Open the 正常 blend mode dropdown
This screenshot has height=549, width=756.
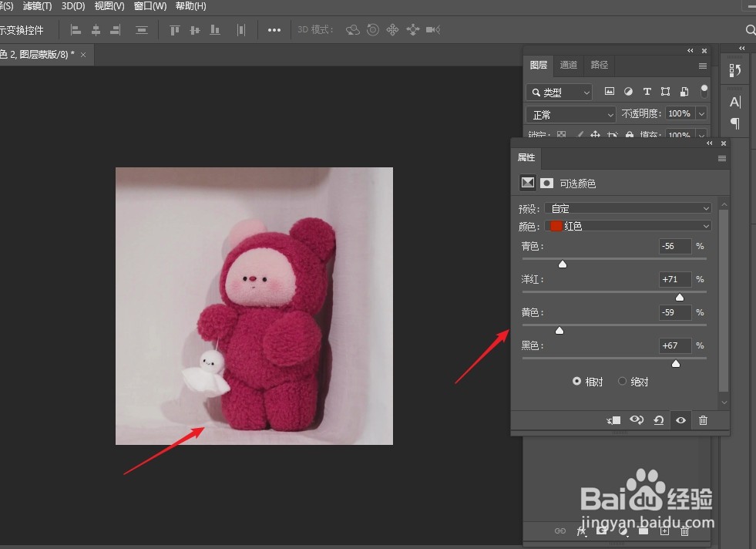(x=571, y=115)
